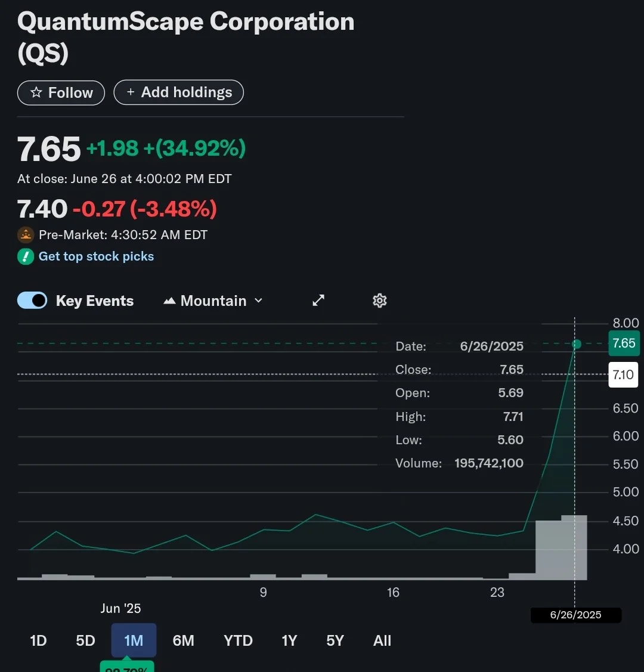Click the mountain chart type icon
Screen dimensions: 644x672
click(170, 301)
